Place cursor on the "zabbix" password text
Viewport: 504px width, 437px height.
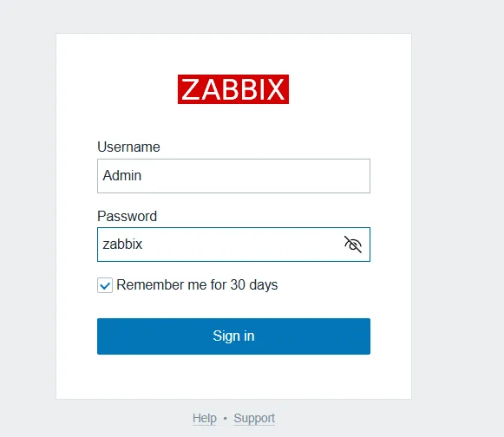[122, 245]
